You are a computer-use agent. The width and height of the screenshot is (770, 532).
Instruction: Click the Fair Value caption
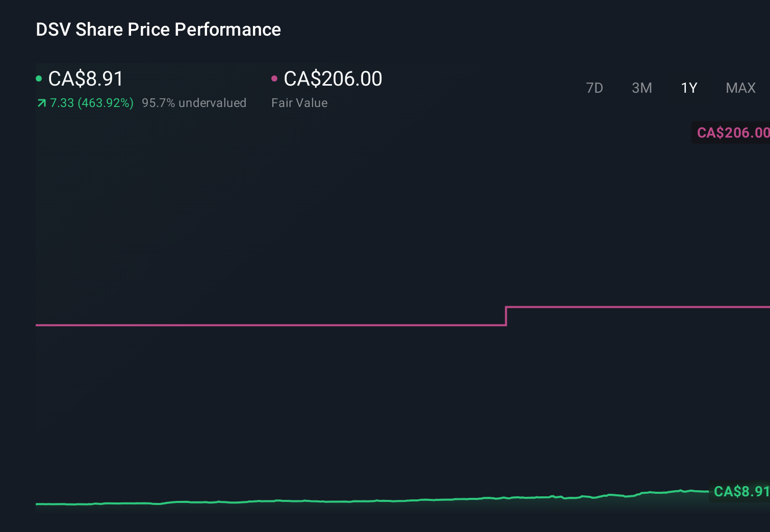click(x=299, y=103)
